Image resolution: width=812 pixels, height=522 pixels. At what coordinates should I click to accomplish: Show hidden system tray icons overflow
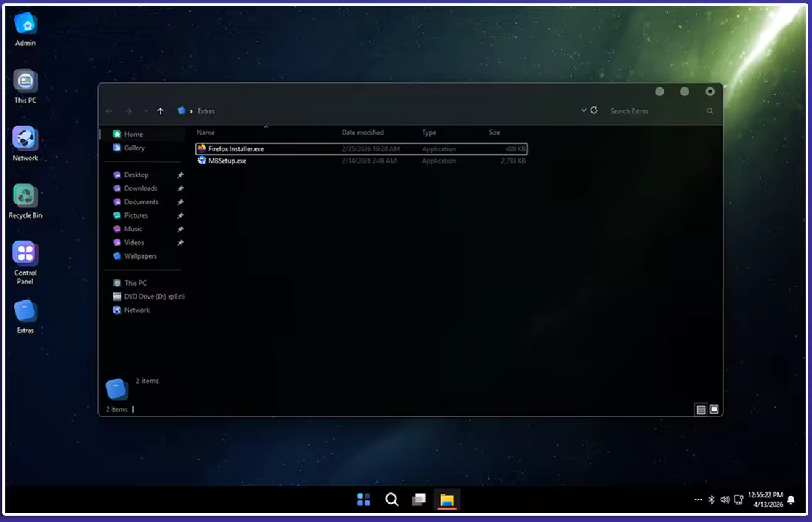click(x=698, y=500)
